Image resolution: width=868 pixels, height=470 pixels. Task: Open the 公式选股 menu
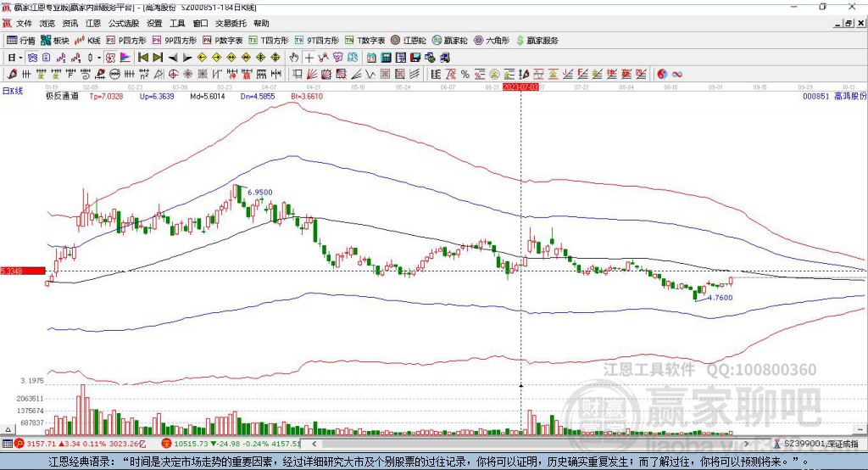click(x=124, y=23)
